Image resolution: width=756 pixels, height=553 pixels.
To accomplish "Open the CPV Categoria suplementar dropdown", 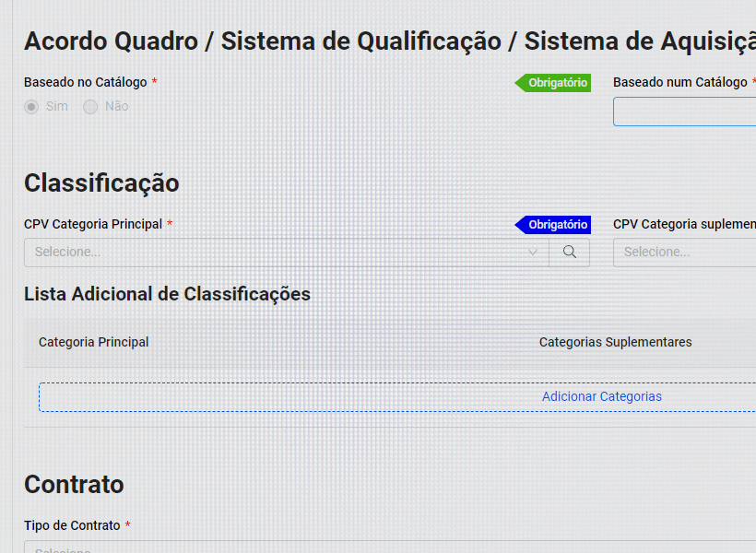I will pyautogui.click(x=684, y=252).
